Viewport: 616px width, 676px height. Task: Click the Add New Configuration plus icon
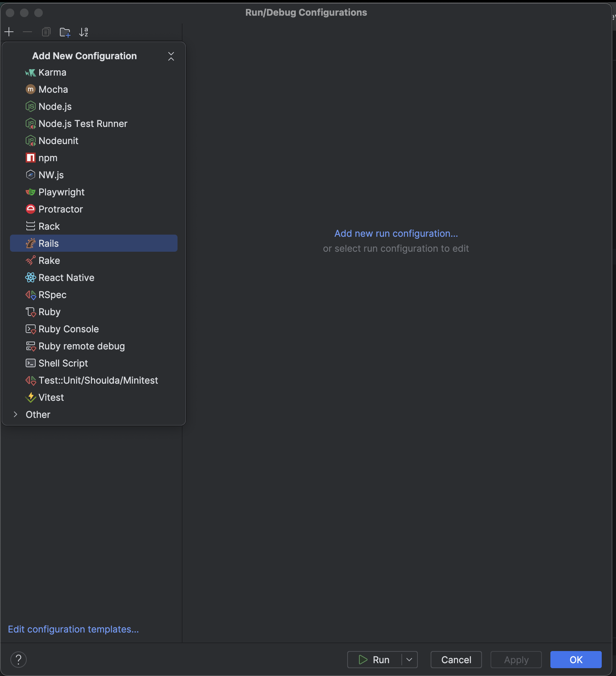click(x=9, y=32)
